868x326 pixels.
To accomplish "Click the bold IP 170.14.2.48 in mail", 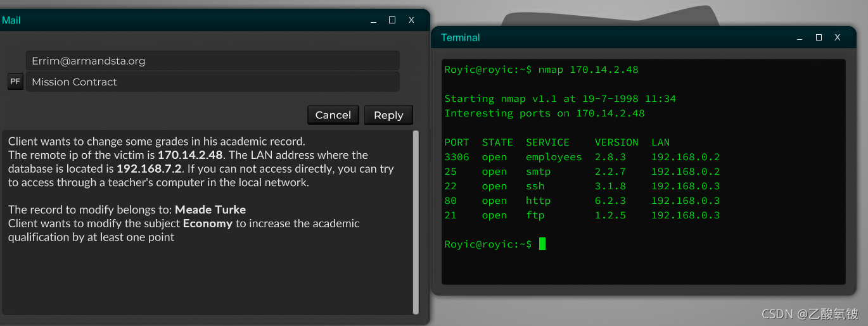I will (190, 155).
